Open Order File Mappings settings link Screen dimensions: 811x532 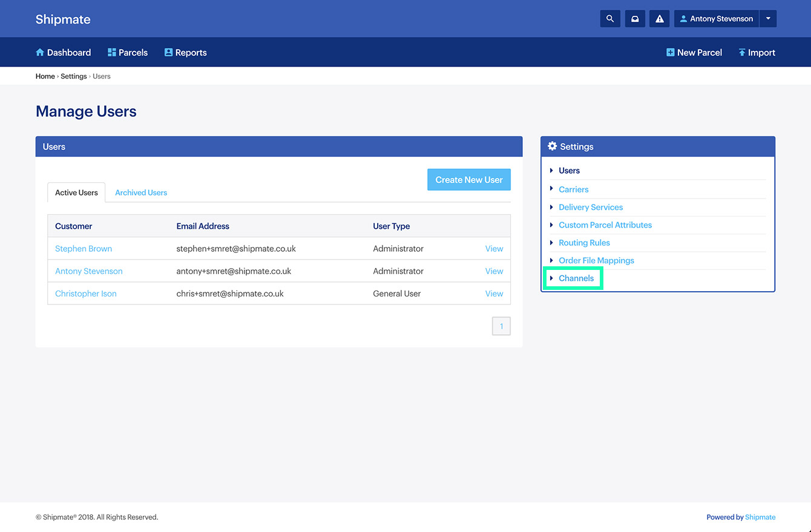pos(596,260)
